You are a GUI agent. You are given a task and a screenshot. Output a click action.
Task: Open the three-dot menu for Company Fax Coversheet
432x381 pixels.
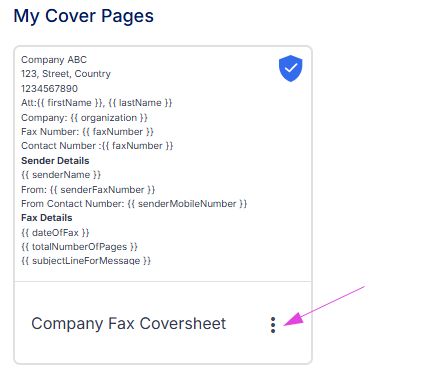273,325
